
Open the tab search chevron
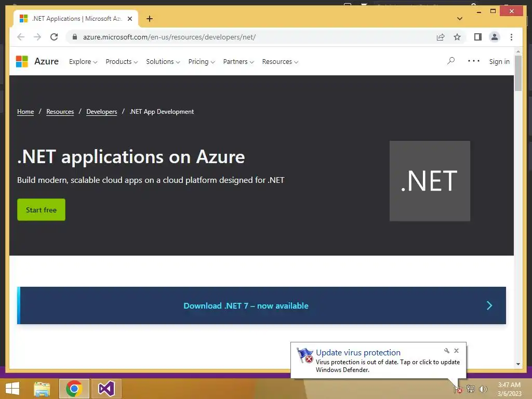[x=460, y=19]
